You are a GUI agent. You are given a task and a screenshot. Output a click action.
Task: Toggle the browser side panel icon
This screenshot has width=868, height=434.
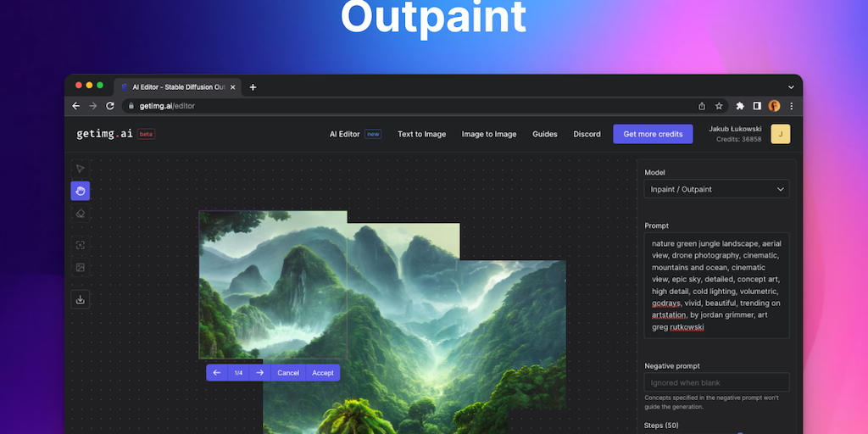click(757, 106)
